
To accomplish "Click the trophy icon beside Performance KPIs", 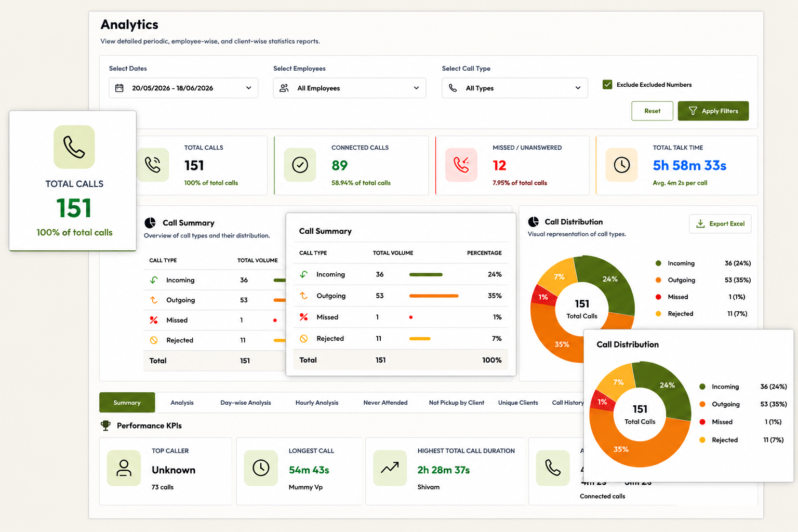I will point(106,425).
